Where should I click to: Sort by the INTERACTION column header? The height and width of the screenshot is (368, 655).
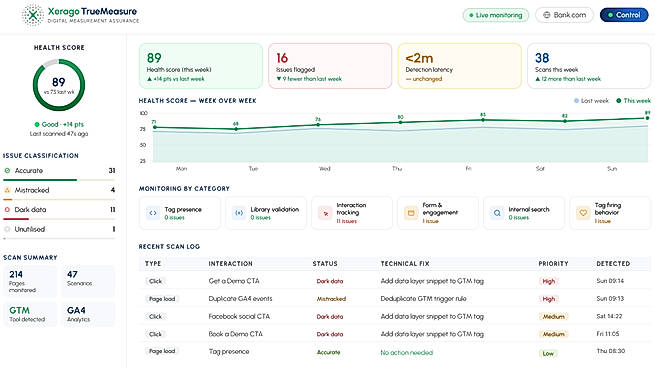click(x=231, y=264)
